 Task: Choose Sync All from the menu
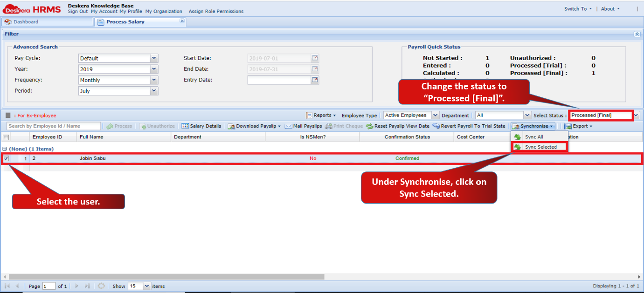540,137
